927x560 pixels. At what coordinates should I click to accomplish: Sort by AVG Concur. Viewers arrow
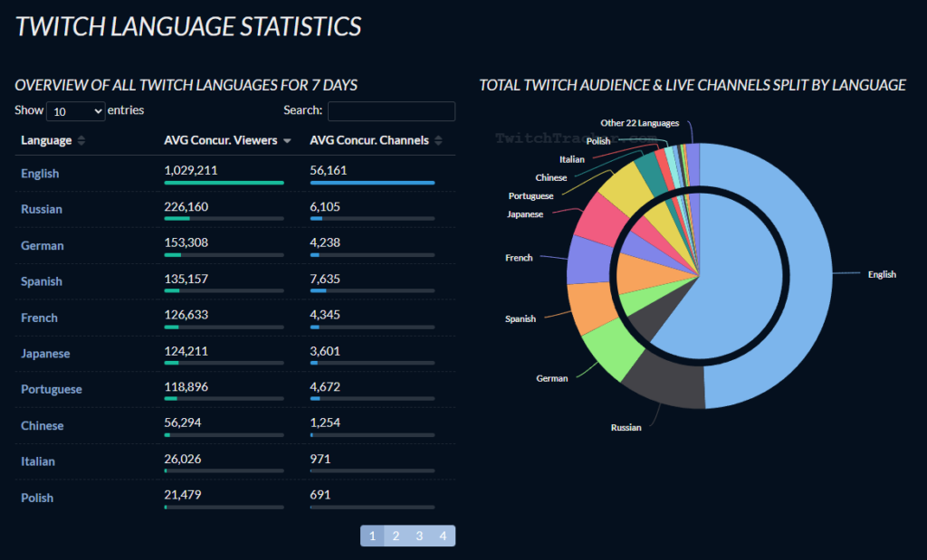point(287,140)
